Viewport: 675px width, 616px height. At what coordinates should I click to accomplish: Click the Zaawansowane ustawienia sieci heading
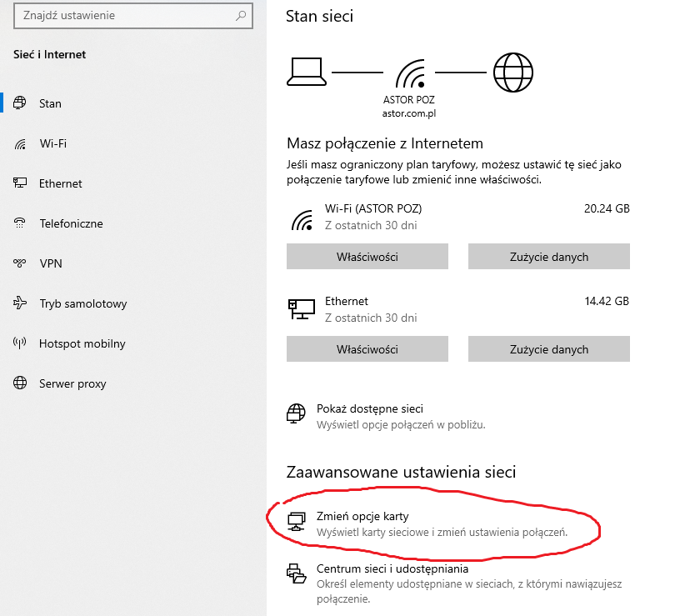pyautogui.click(x=401, y=473)
